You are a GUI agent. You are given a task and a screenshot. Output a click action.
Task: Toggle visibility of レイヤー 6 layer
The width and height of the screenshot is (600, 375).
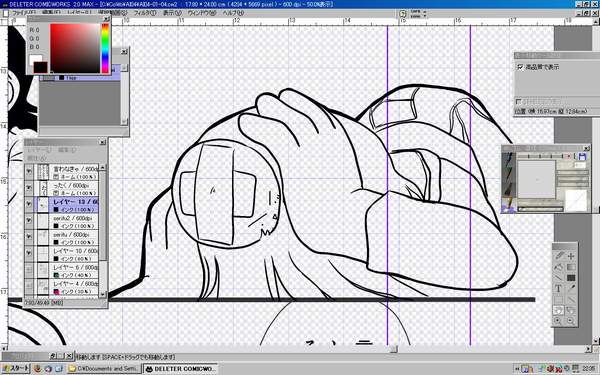(x=29, y=270)
